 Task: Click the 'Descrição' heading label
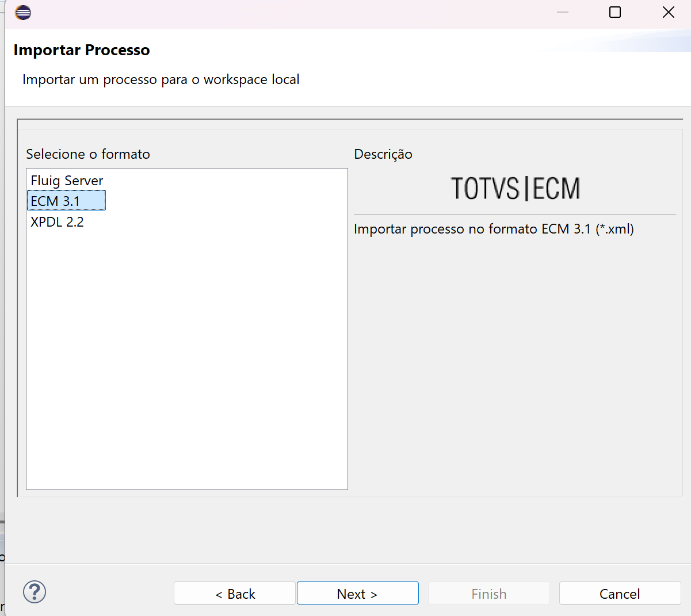[383, 154]
